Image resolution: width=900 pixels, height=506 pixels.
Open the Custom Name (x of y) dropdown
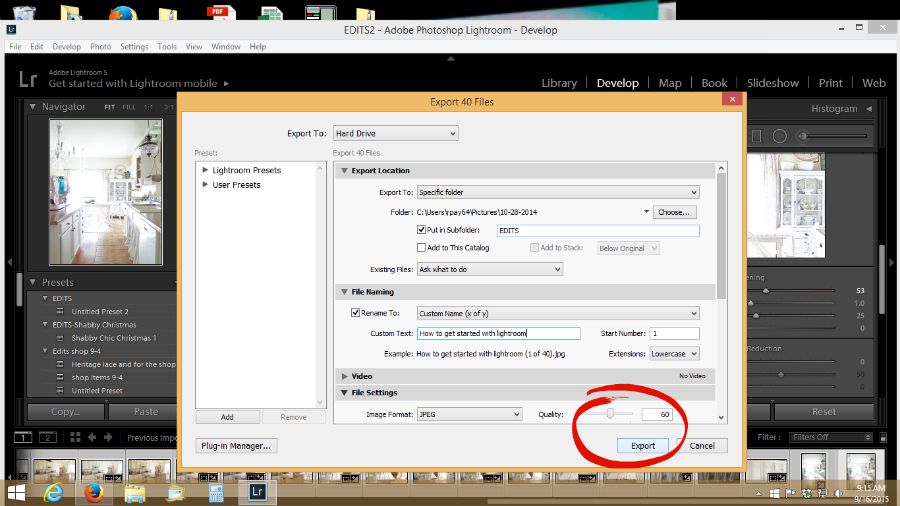coord(558,313)
